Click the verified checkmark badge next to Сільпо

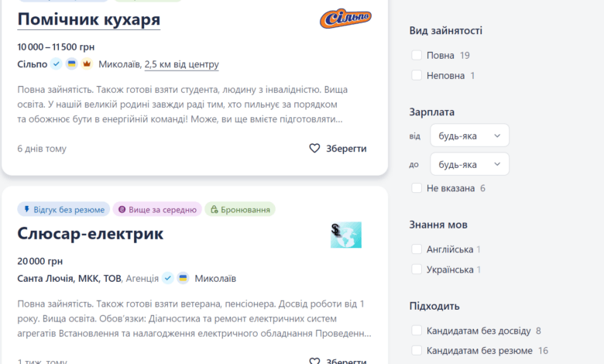click(x=57, y=64)
